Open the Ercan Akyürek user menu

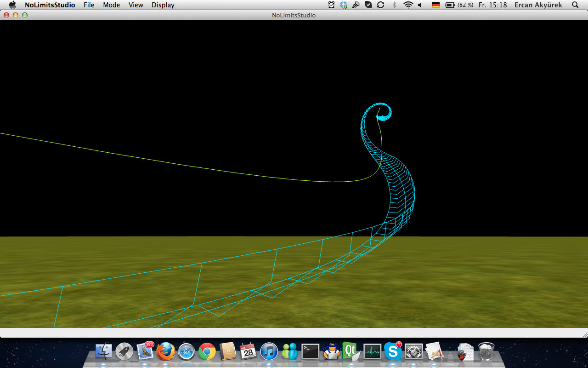pos(538,5)
